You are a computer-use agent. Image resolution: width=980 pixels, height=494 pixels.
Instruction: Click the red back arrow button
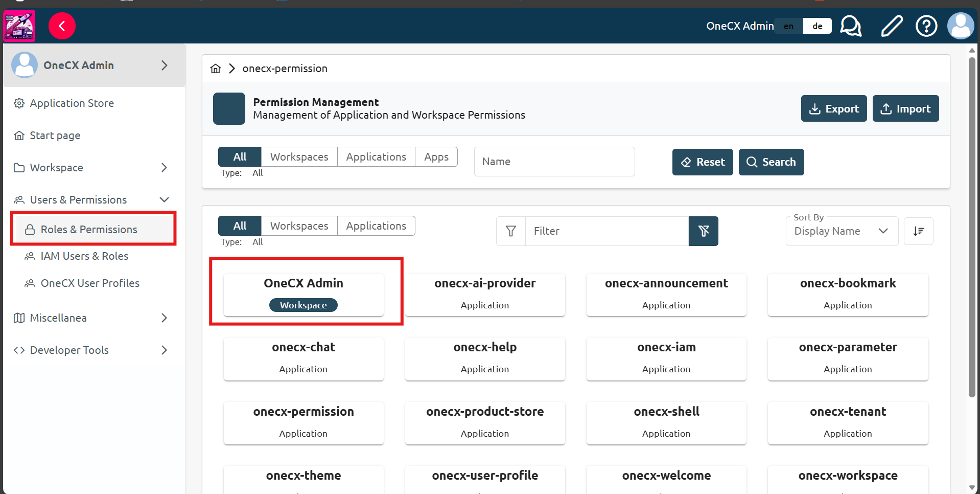click(x=62, y=26)
